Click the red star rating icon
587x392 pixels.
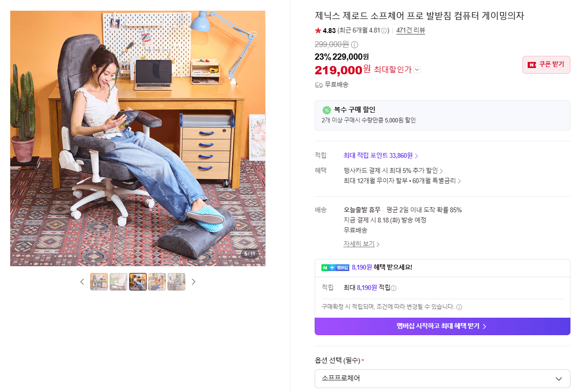318,31
